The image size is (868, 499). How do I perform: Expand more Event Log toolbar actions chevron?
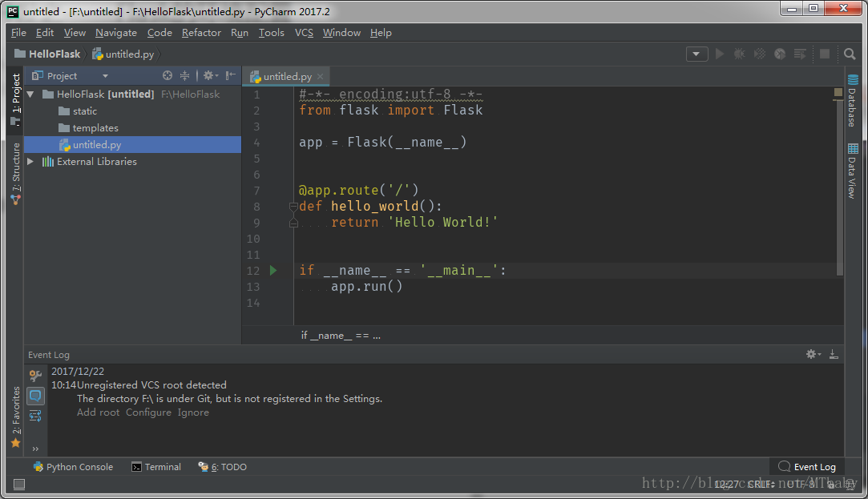35,449
